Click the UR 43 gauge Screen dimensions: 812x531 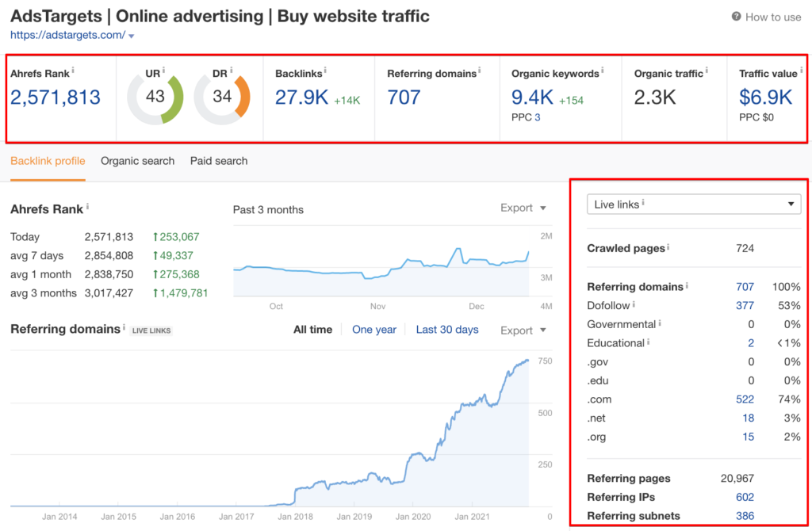tap(155, 97)
